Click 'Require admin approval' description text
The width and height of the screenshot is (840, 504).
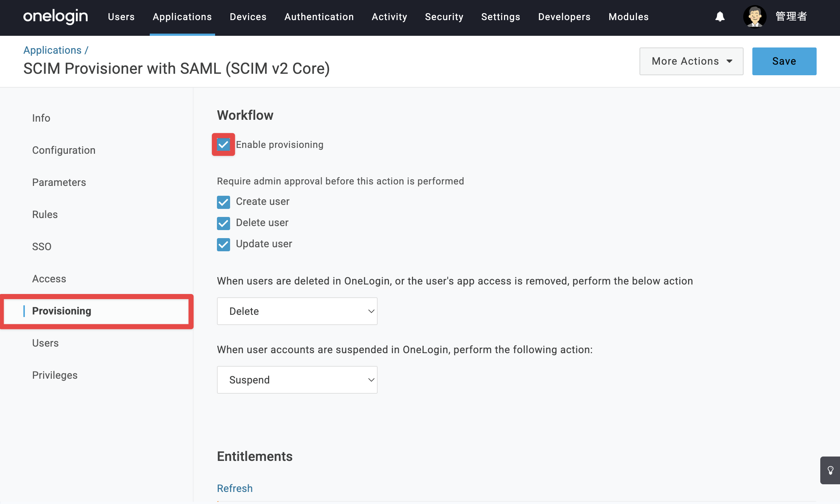(340, 181)
